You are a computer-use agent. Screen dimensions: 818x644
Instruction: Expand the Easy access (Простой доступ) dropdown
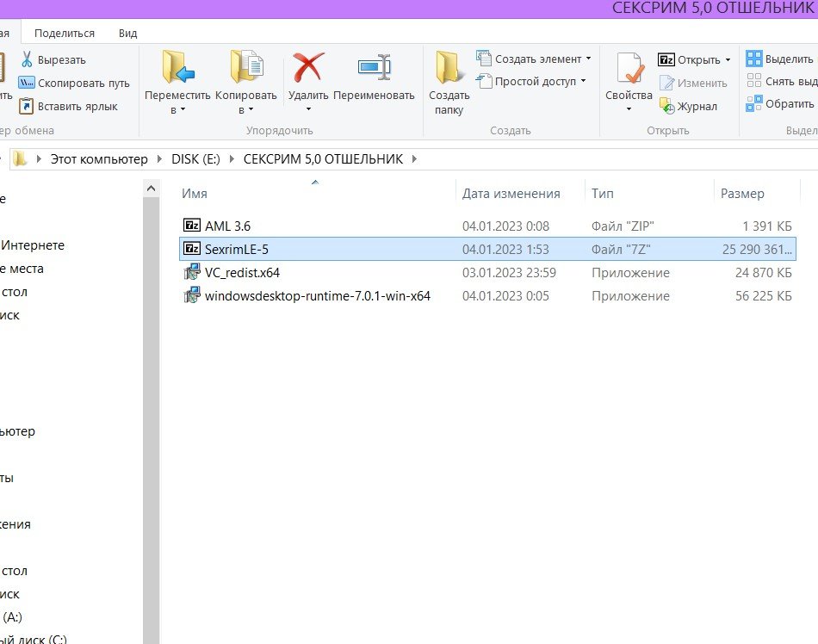(x=583, y=82)
